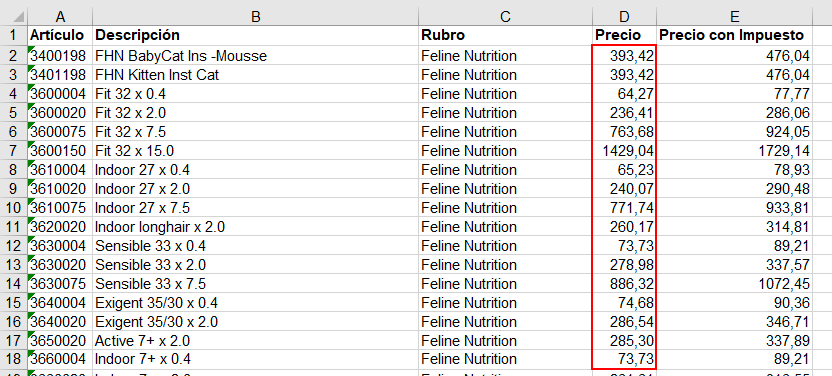Click the Artículo header cell

click(60, 36)
